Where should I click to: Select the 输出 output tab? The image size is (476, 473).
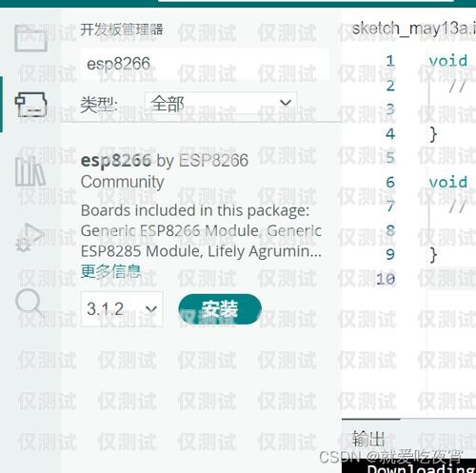tap(368, 439)
